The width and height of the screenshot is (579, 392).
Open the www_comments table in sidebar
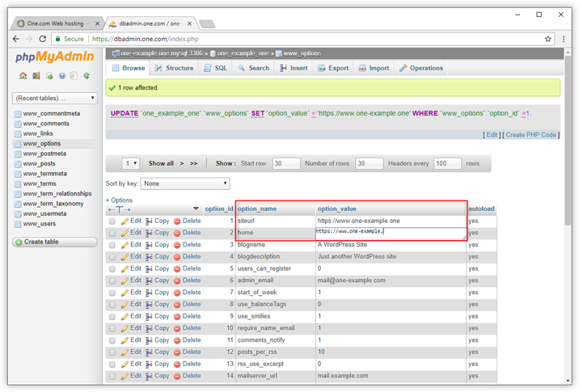[x=46, y=124]
